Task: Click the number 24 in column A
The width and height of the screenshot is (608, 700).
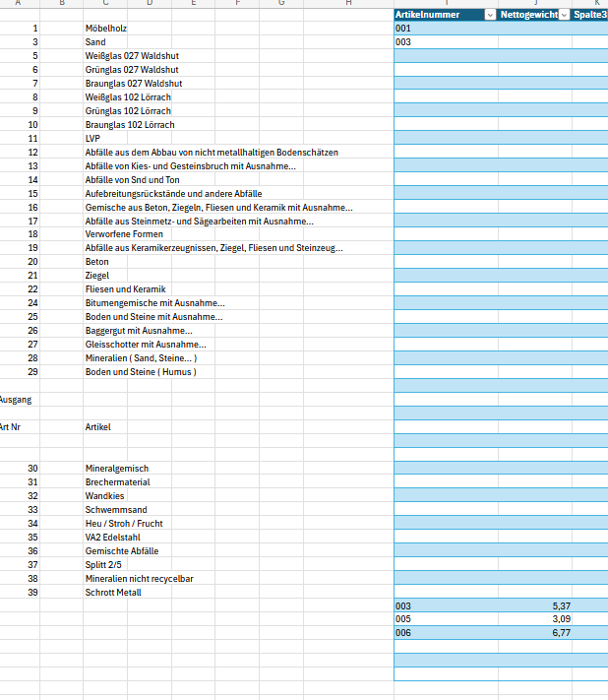Action: pyautogui.click(x=32, y=303)
